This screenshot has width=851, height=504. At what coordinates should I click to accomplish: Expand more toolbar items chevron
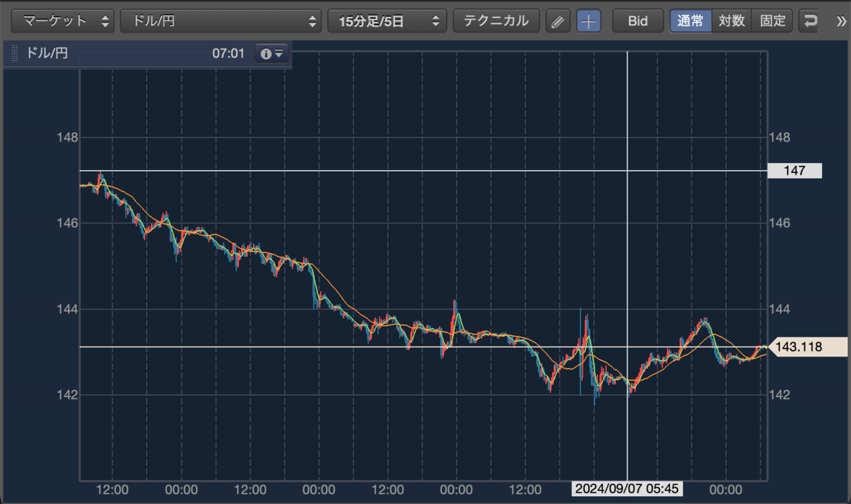coord(841,21)
